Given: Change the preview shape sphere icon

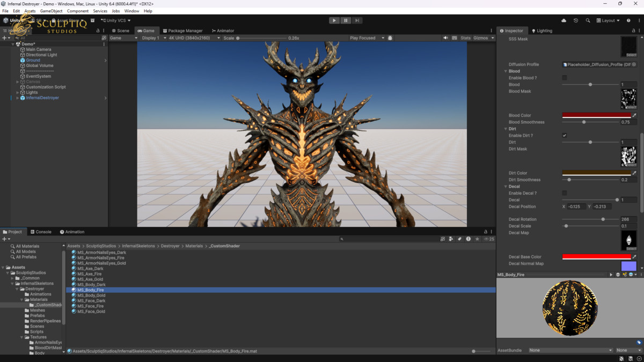Looking at the screenshot, I should coord(618,275).
